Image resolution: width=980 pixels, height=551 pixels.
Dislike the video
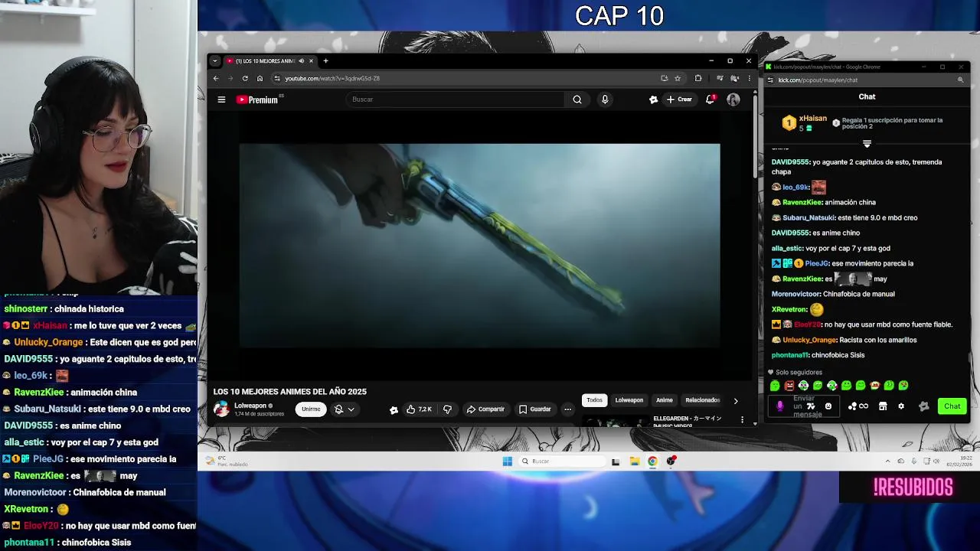pos(448,409)
